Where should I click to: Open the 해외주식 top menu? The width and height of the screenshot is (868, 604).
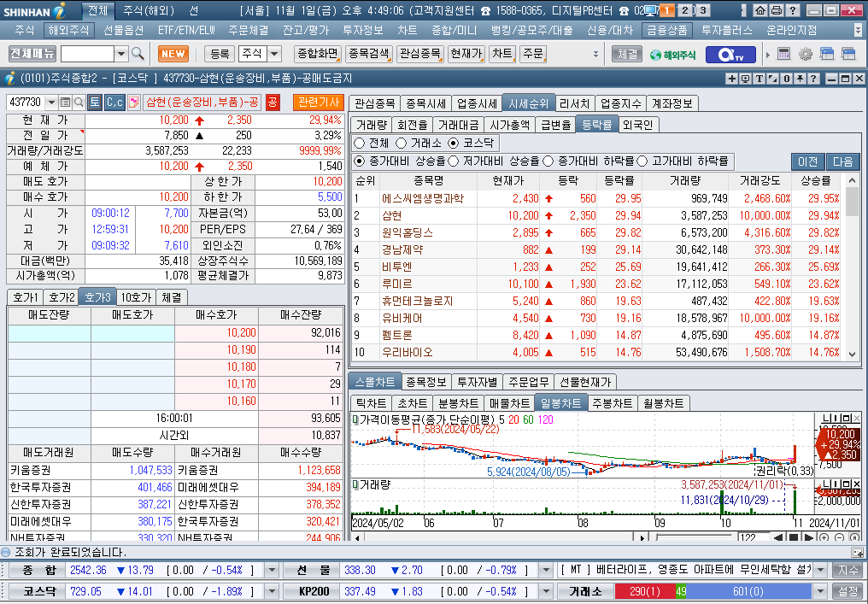[68, 31]
